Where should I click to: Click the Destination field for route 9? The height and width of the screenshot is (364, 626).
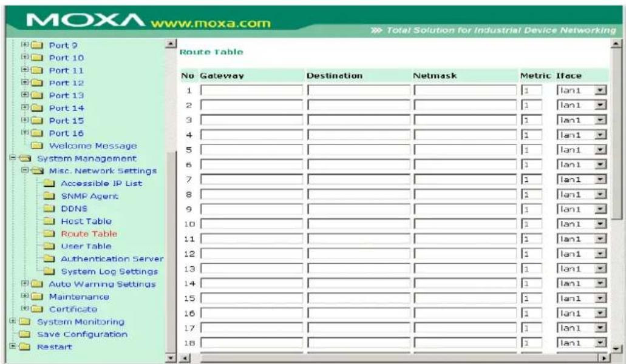tap(358, 209)
